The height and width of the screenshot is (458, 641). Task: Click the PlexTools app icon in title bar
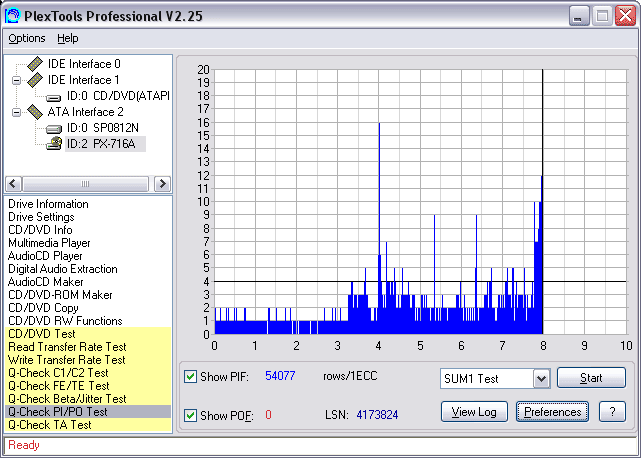coord(12,16)
